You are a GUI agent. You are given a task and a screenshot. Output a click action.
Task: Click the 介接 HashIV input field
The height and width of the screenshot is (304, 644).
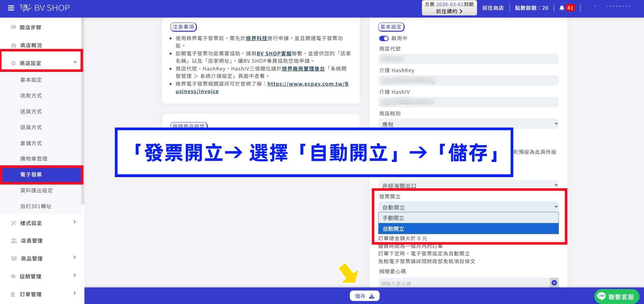click(x=468, y=102)
